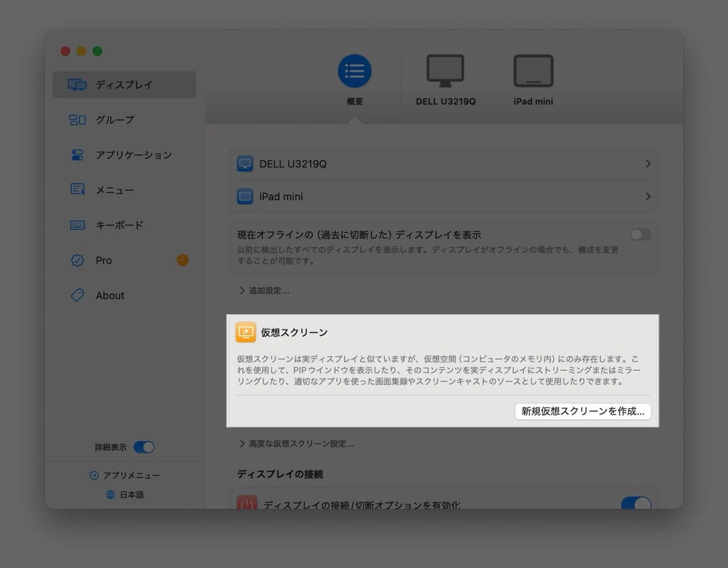The height and width of the screenshot is (568, 728).
Task: Open the Pro sidebar section
Action: tap(124, 261)
